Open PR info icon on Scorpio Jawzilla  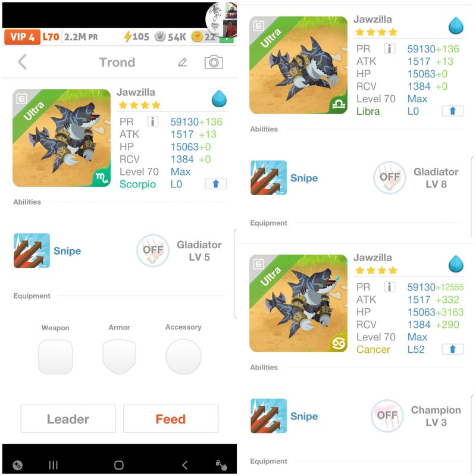(153, 122)
